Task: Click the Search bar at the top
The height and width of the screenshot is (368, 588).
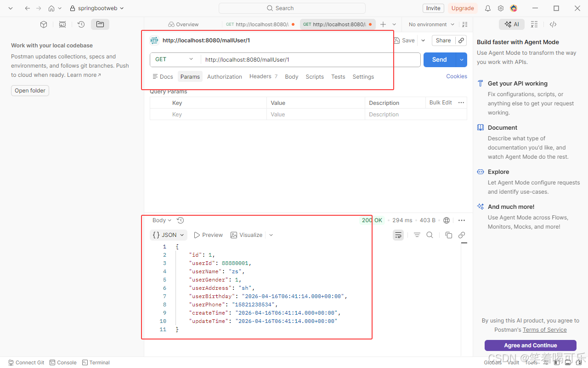Action: pyautogui.click(x=292, y=8)
